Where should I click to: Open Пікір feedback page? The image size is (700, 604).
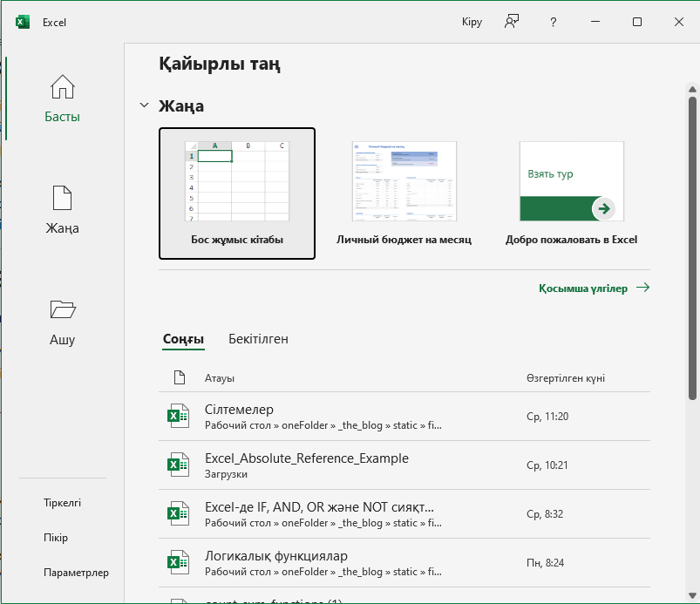click(56, 538)
